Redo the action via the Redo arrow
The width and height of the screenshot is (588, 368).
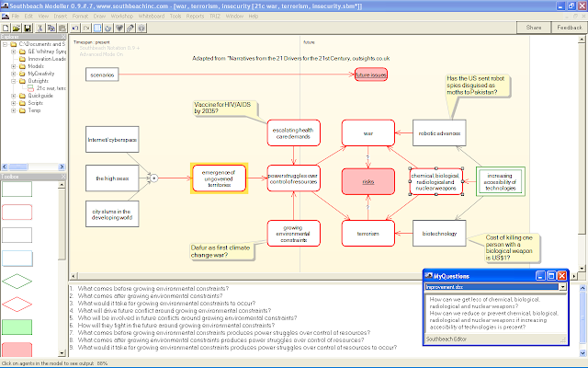(86, 29)
